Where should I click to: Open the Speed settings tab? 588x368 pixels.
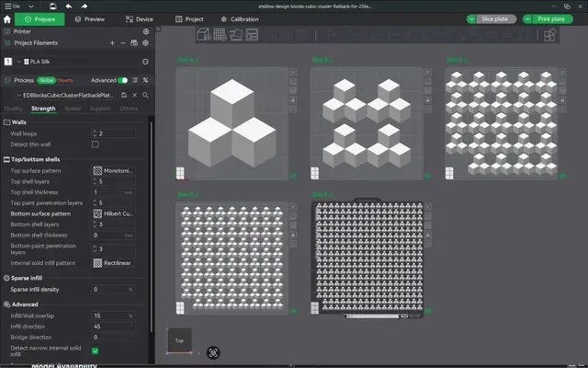72,109
